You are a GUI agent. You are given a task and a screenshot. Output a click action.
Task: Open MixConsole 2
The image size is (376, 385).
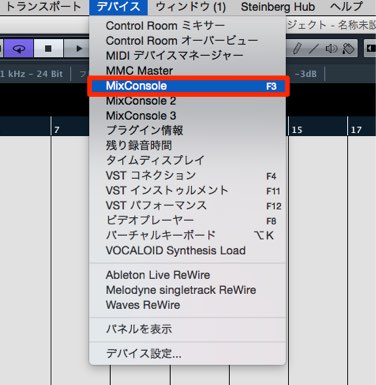click(187, 101)
